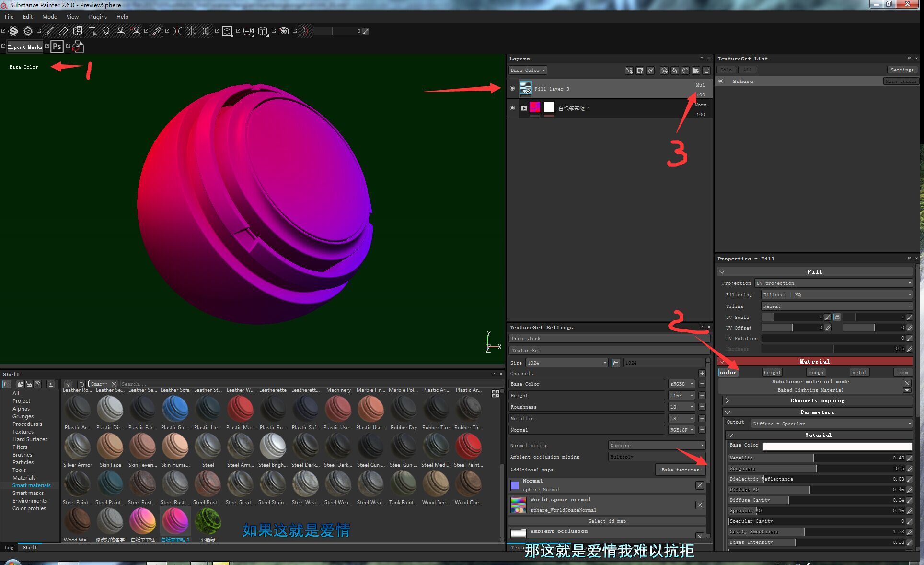This screenshot has width=924, height=565.
Task: Open the Filtering Bilinear HQ dropdown
Action: click(837, 294)
